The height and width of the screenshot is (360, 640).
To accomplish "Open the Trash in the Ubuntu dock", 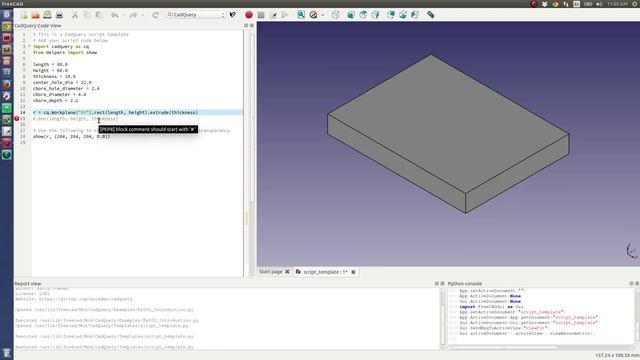I will pos(7,353).
